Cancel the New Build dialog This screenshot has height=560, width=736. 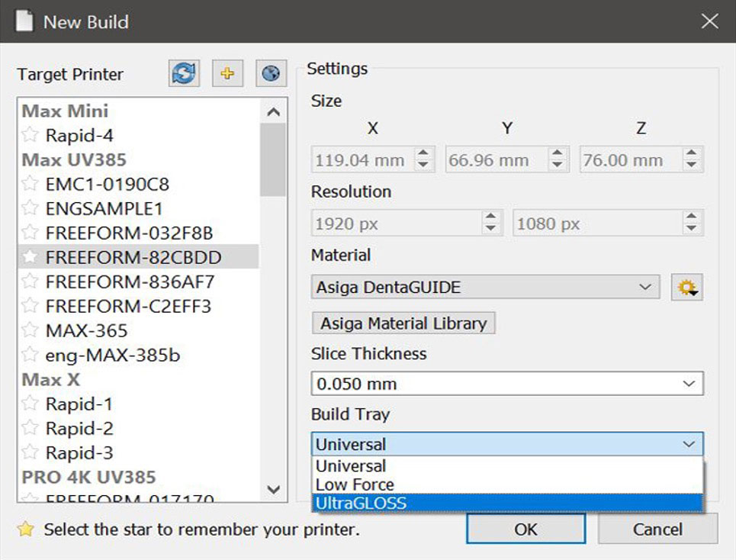click(x=657, y=529)
